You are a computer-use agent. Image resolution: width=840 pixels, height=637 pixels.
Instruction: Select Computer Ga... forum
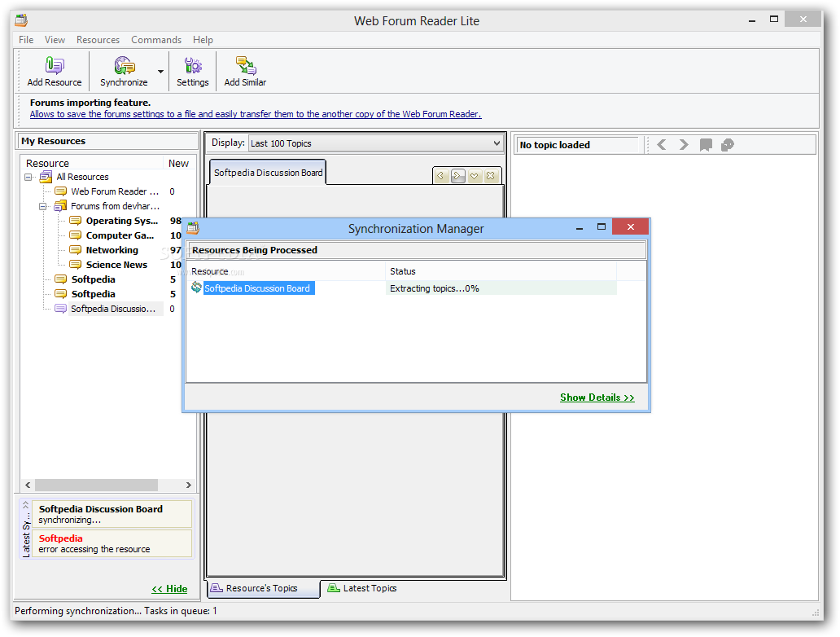[120, 235]
